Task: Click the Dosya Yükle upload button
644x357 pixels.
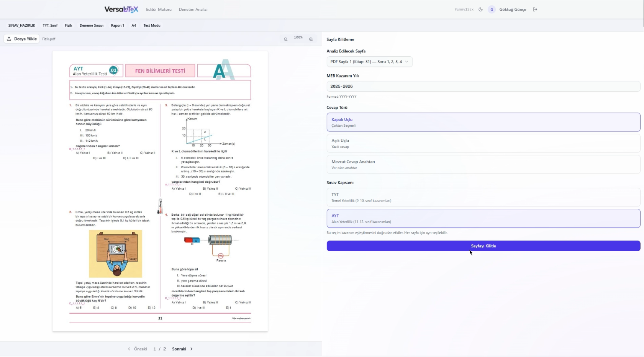Action: coord(22,39)
